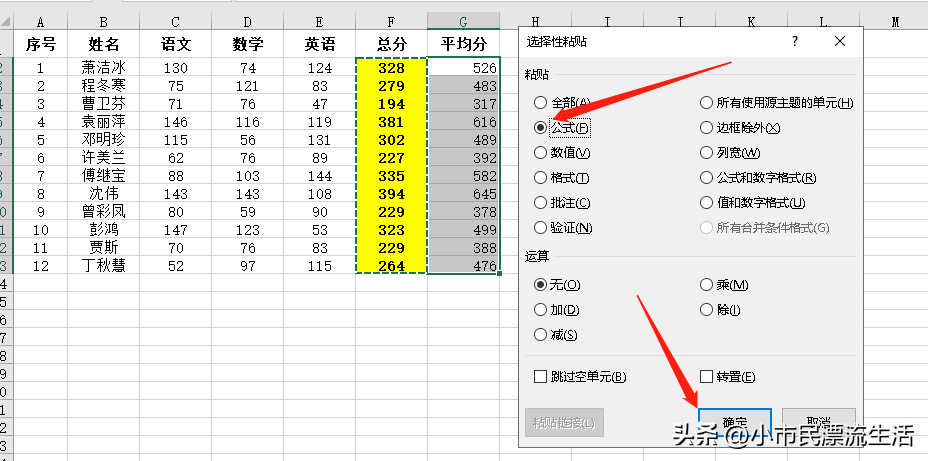Click average cell showing 645
The image size is (928, 461).
463,194
